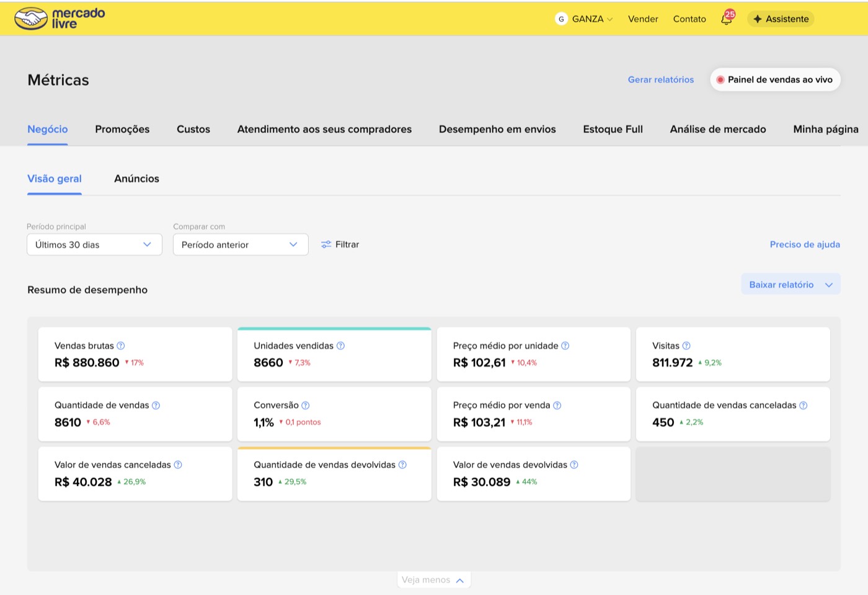
Task: Show tooltip icon for Quantidade de vendas
Action: [x=156, y=405]
